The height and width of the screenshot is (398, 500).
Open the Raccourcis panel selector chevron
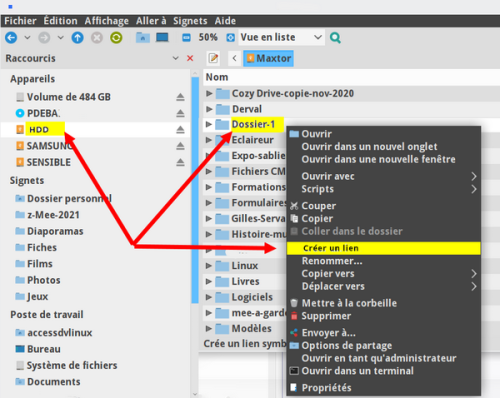[x=176, y=58]
